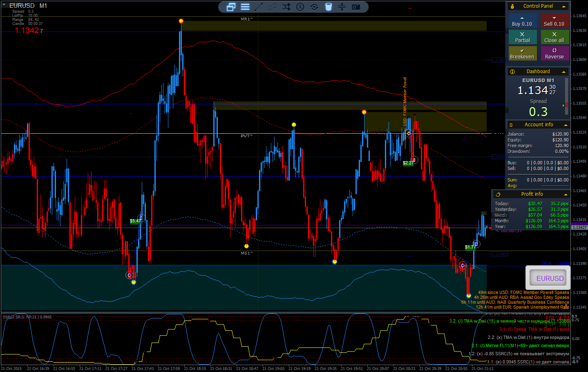Open the chart dropdown arrow beside EURUSD M1 title
Viewport: 588px width, 372px height.
click(x=4, y=5)
